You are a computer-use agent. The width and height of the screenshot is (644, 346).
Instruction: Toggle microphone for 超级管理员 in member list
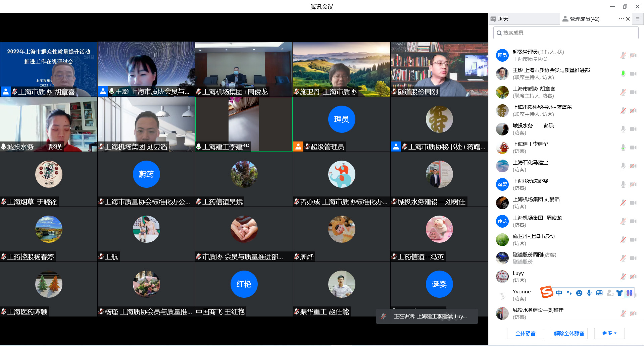click(x=623, y=55)
